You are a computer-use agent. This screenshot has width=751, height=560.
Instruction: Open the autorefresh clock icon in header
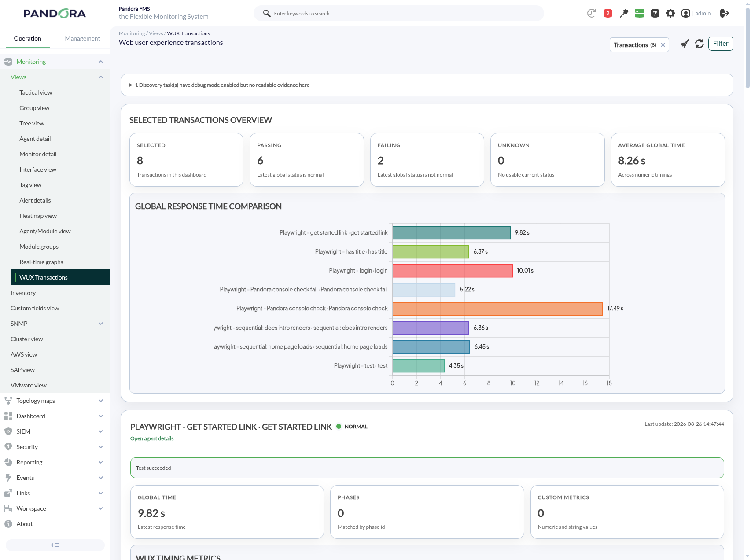(591, 13)
